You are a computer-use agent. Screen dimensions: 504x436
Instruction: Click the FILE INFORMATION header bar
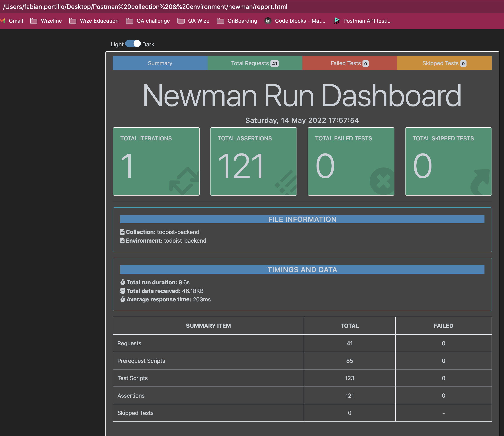(x=302, y=219)
